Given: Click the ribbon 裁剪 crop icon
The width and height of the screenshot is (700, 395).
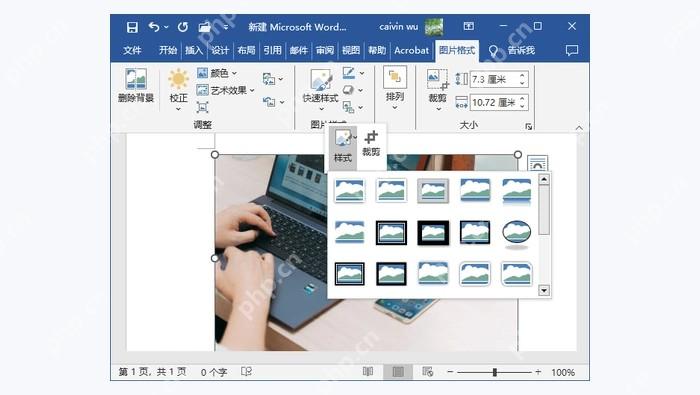Looking at the screenshot, I should pyautogui.click(x=437, y=80).
